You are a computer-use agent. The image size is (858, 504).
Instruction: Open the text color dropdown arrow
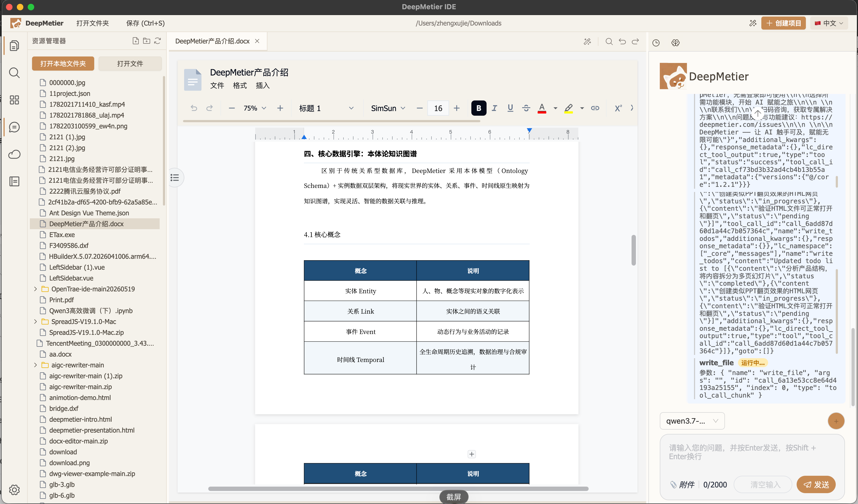click(555, 108)
